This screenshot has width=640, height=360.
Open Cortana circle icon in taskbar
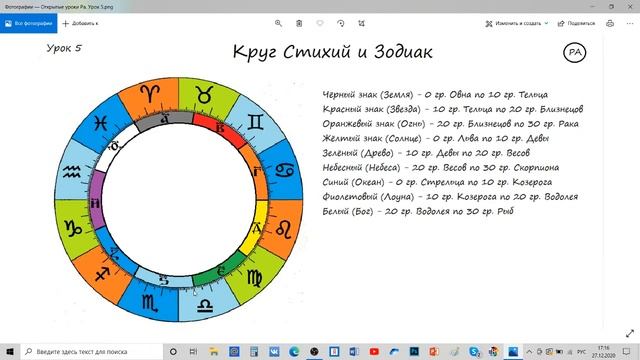[x=173, y=351]
